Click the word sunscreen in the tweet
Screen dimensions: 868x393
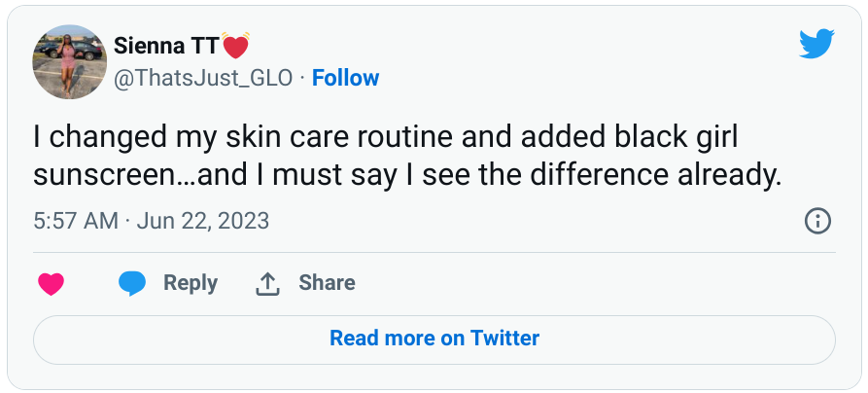click(100, 176)
